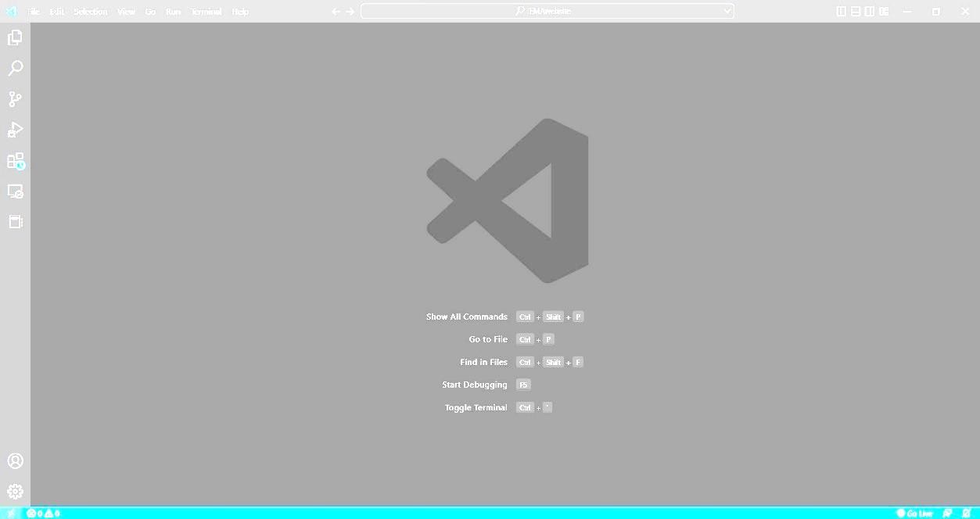
Task: Open the File menu
Action: click(x=34, y=12)
